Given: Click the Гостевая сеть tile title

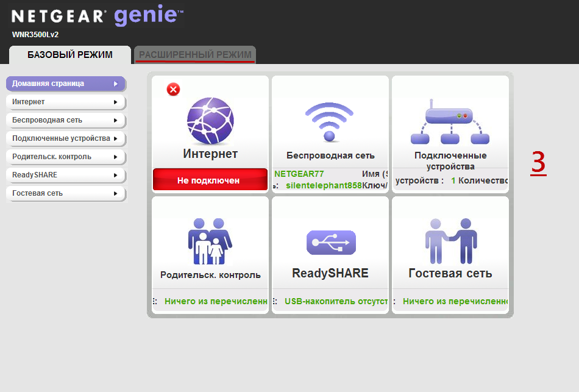Looking at the screenshot, I should click(x=450, y=273).
